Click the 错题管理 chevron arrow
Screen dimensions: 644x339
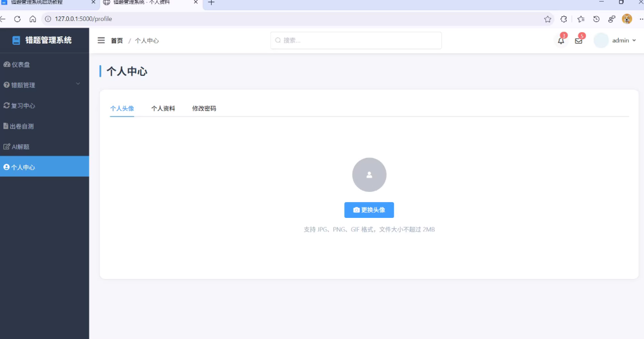78,84
